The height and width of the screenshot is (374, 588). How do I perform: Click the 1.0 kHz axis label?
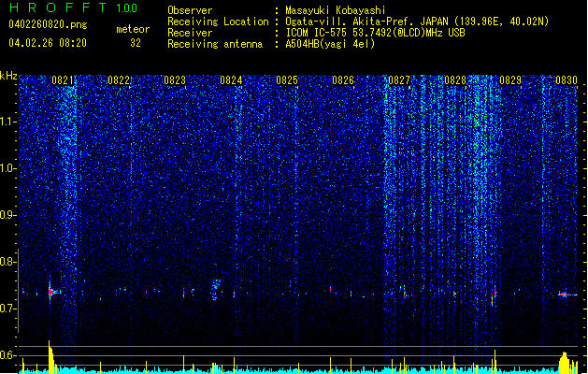click(x=8, y=168)
